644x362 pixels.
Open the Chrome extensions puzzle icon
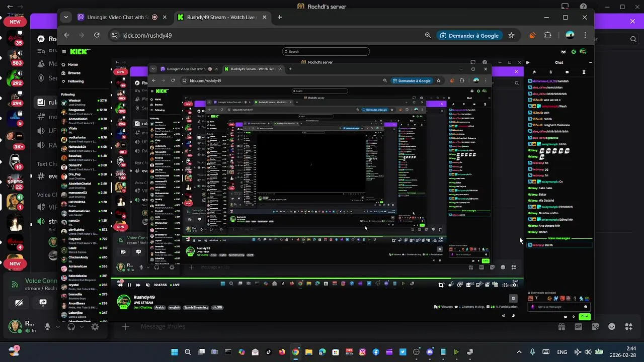[548, 35]
